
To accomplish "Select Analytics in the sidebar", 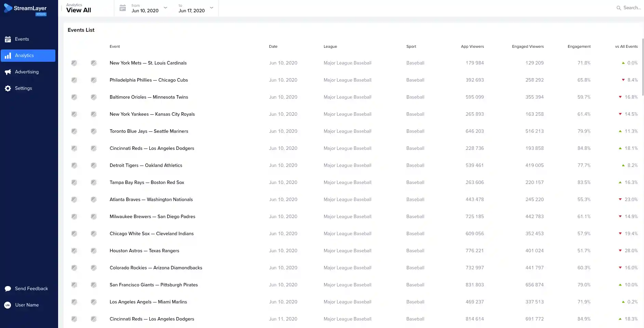I will coord(28,56).
